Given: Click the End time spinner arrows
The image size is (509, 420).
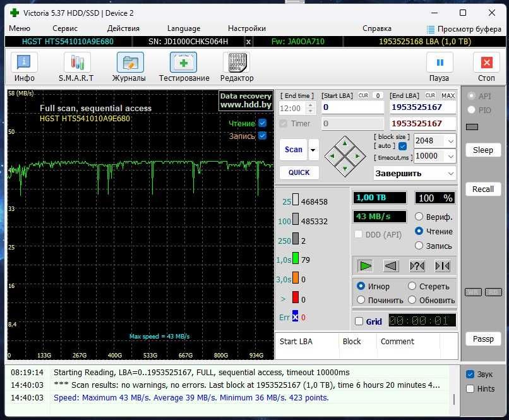Looking at the screenshot, I should [311, 108].
